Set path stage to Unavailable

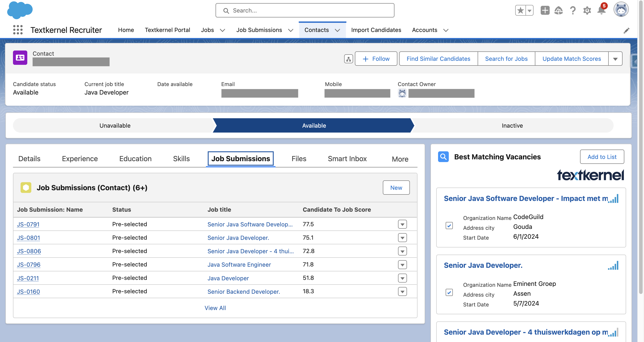115,125
